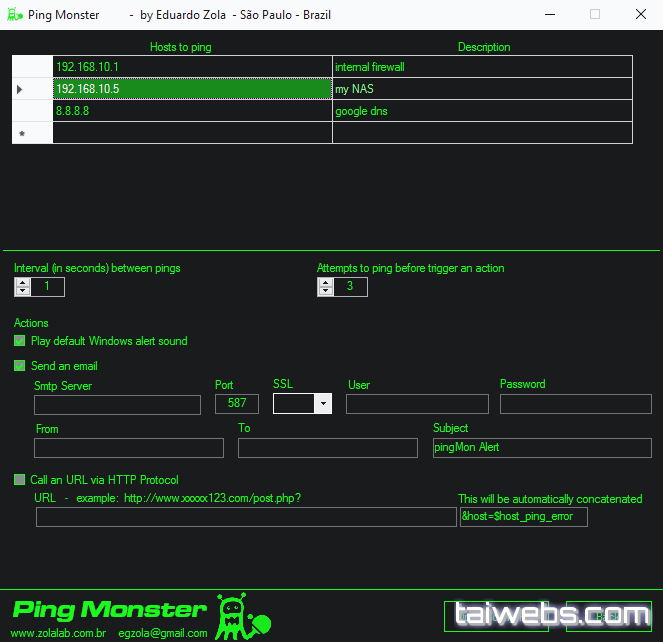Increase ping attempts using up arrow
Image resolution: width=663 pixels, height=642 pixels.
pos(325,282)
